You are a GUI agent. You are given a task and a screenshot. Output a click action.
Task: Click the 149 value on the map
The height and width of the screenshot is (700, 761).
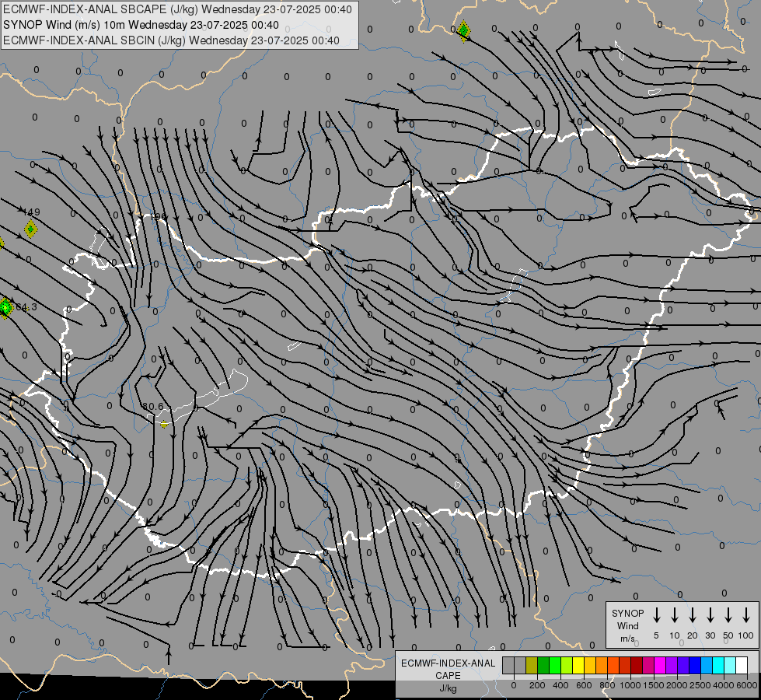(x=32, y=212)
